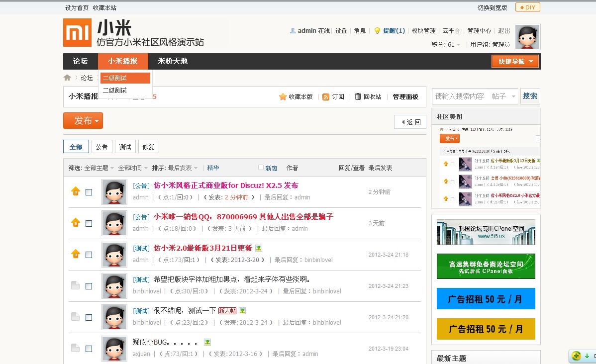Open the admin profile avatar in header
This screenshot has width=596, height=364.
click(x=527, y=37)
